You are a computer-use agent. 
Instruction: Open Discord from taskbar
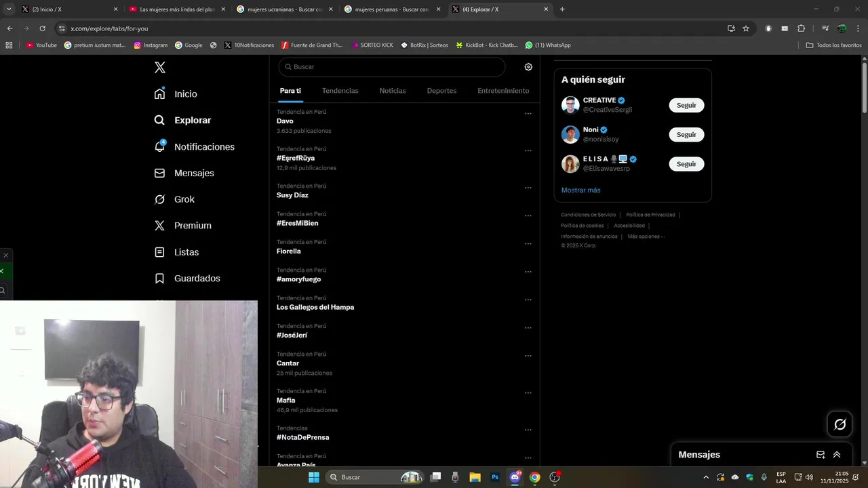515,477
